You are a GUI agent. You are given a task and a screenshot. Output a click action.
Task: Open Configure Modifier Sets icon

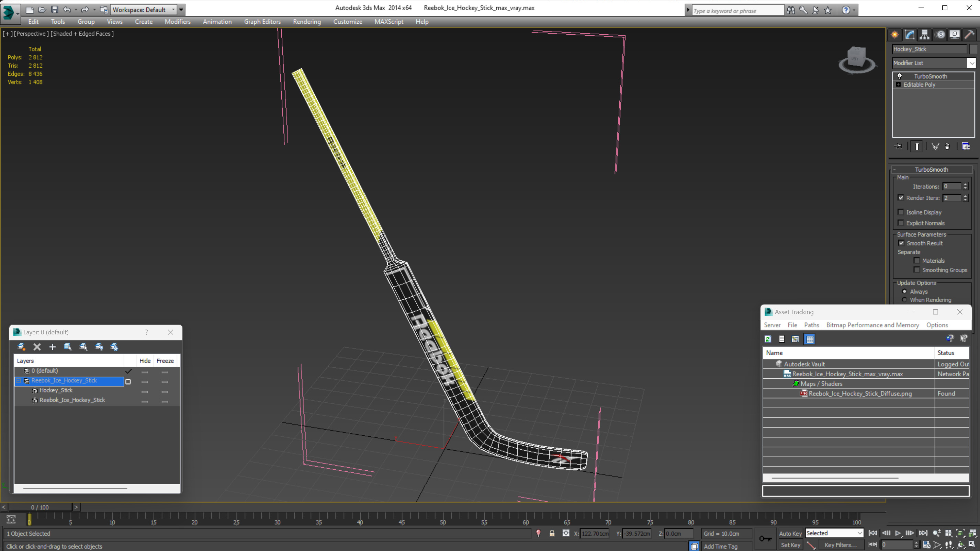(966, 146)
